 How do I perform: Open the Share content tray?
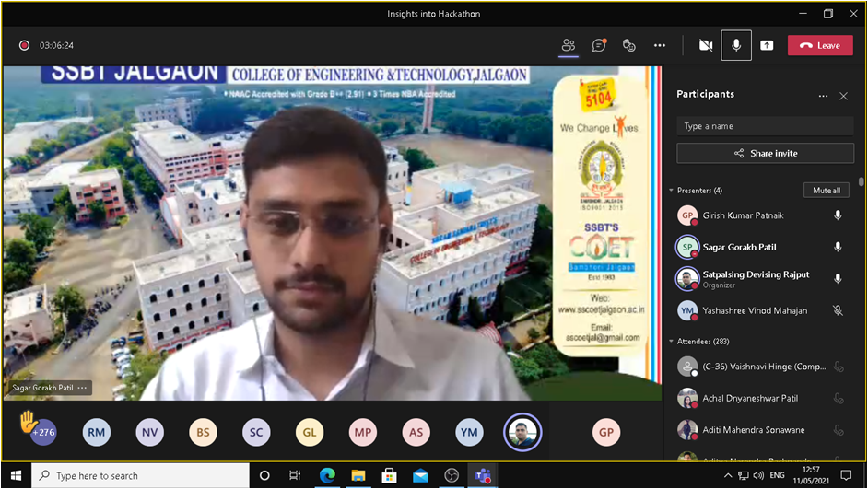[x=767, y=45]
